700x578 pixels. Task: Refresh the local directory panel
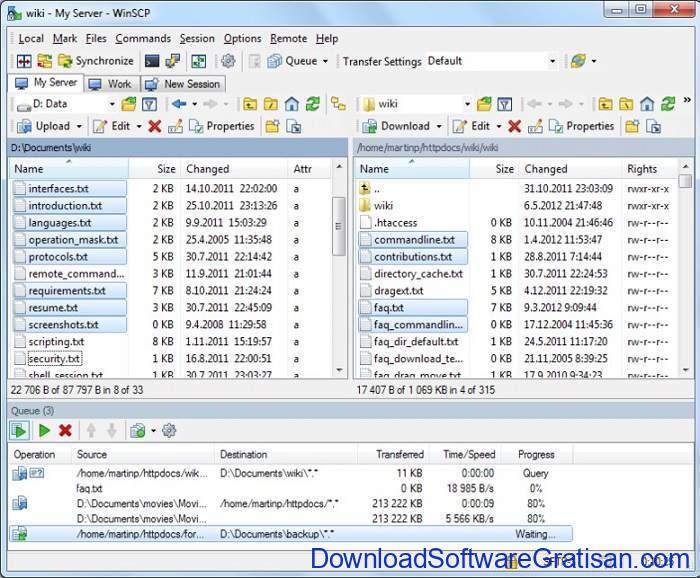312,104
